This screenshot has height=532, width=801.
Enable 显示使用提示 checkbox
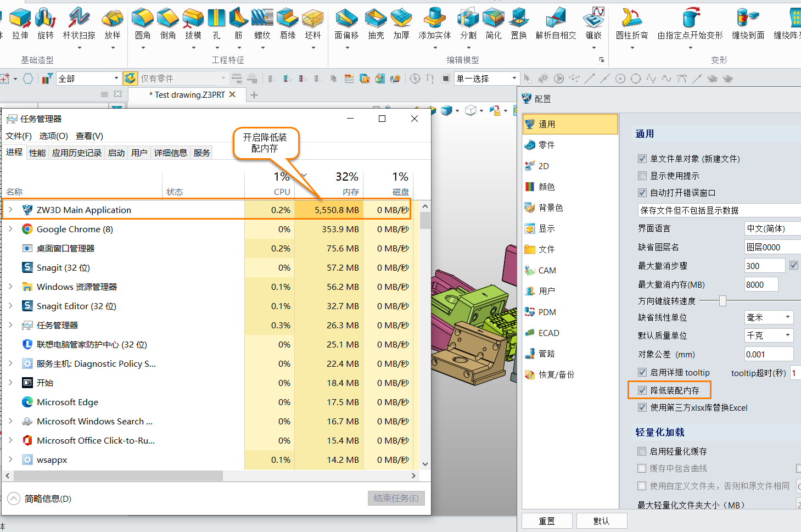642,176
